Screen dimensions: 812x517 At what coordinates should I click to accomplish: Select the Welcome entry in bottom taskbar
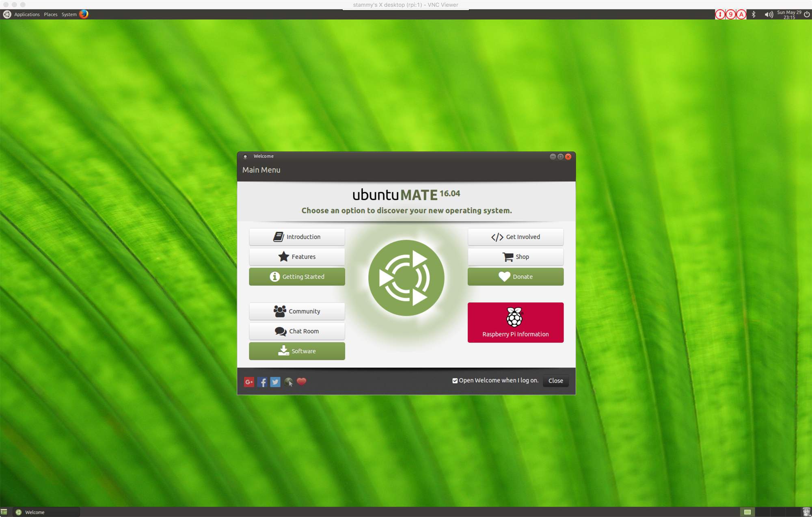point(47,512)
